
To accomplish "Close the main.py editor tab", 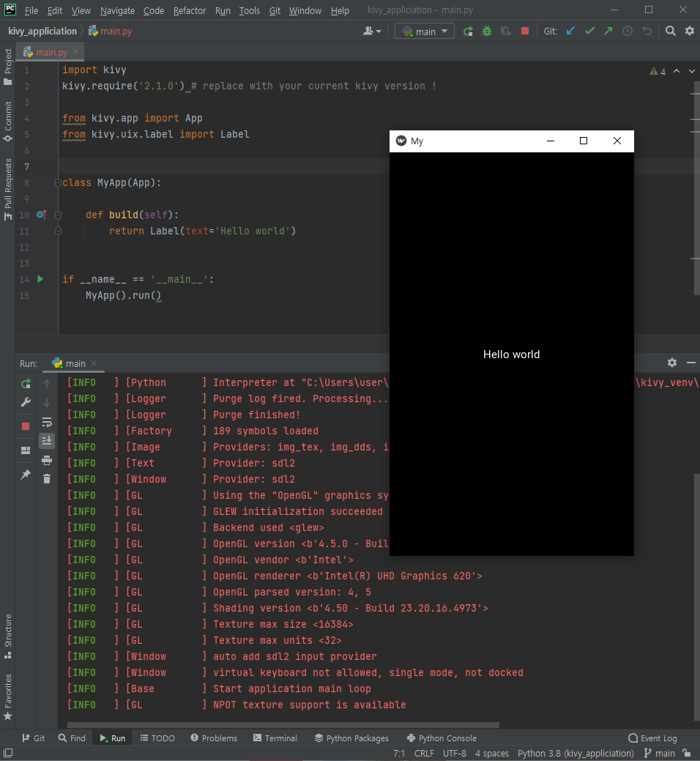I will point(75,51).
